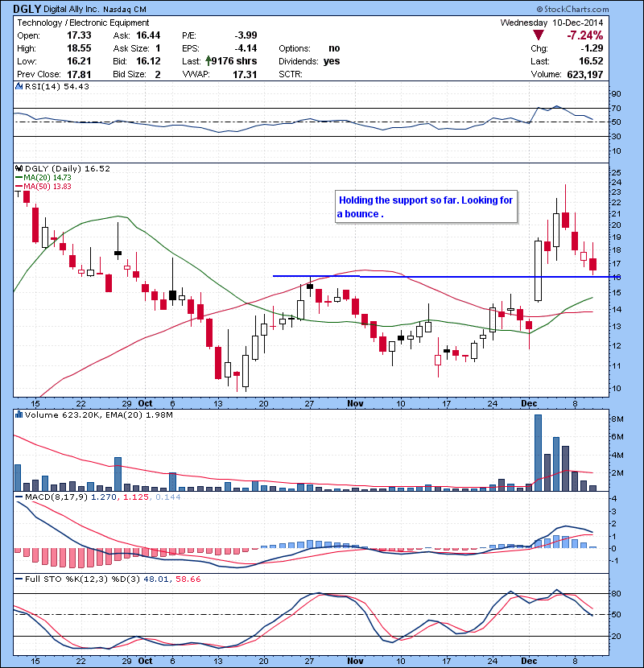Click the Options value no

point(334,48)
